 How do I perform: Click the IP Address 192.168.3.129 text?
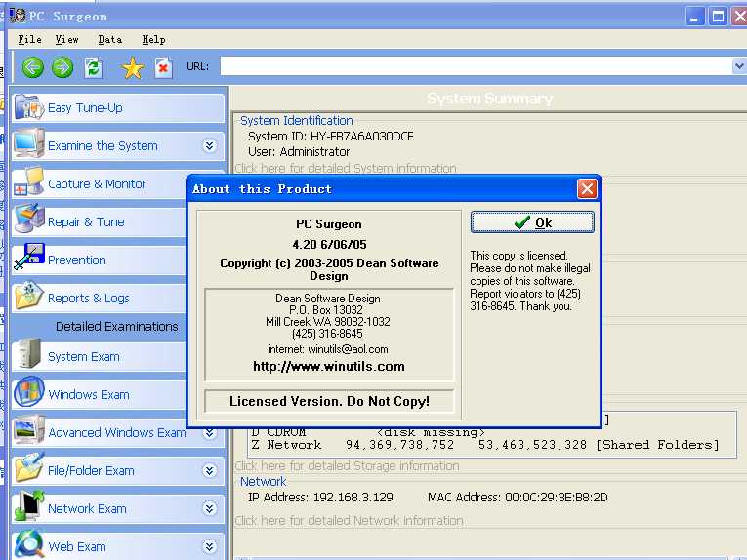(x=320, y=498)
